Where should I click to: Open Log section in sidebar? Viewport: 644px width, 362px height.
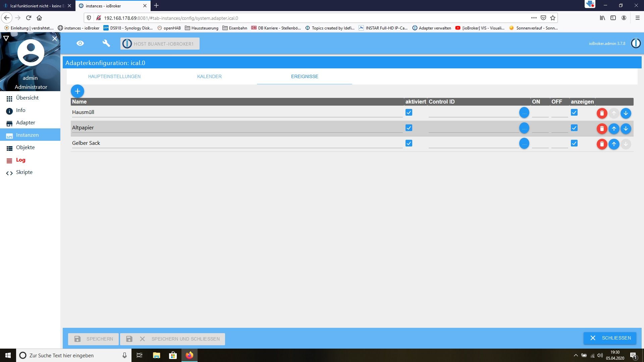(21, 160)
